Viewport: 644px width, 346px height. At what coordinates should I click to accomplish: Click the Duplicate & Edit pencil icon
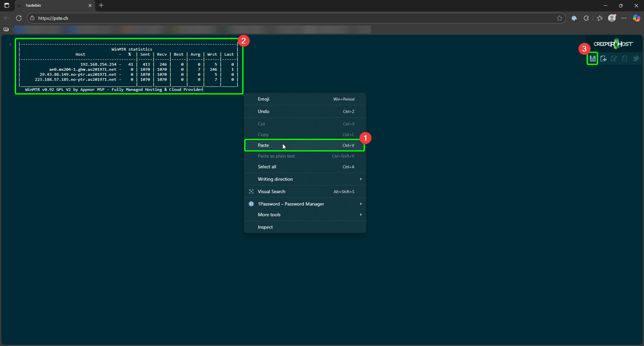click(614, 59)
